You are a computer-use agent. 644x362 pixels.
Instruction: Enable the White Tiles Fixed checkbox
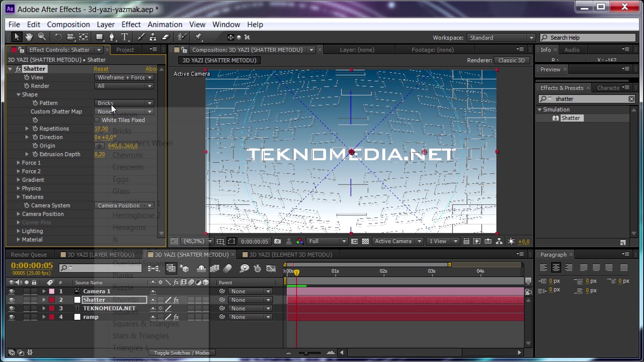97,120
